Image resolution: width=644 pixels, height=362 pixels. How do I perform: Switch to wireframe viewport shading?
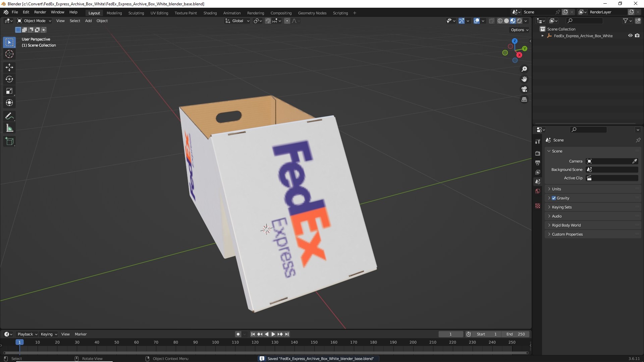coord(500,21)
